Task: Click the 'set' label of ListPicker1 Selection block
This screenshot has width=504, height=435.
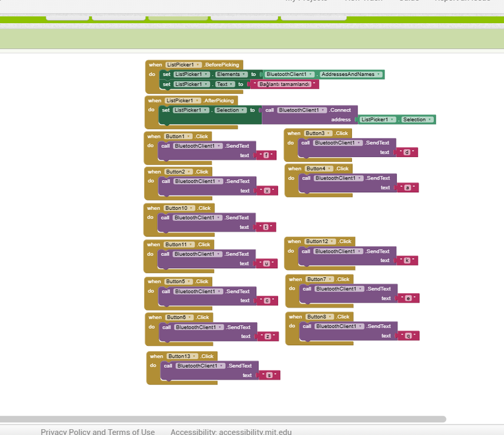Action: 166,110
